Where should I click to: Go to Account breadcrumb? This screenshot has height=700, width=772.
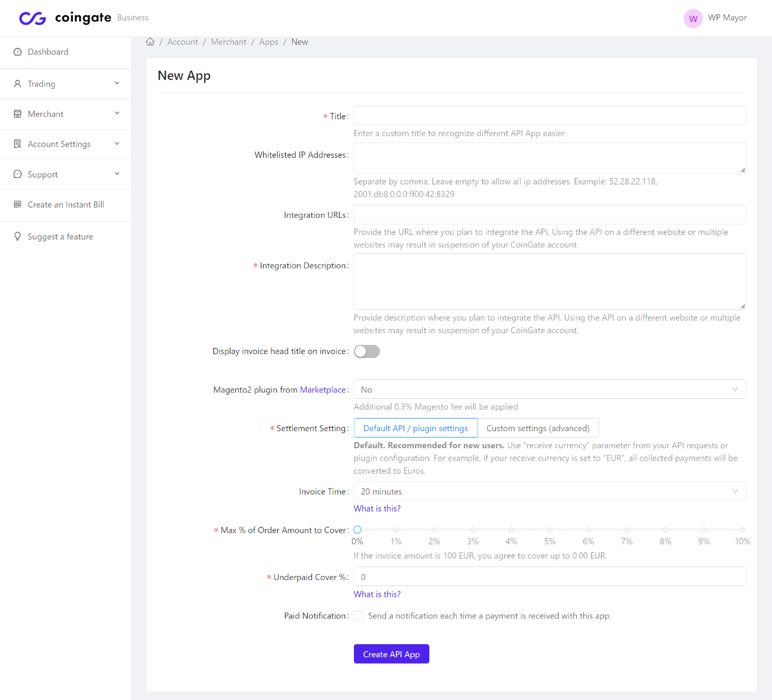(x=182, y=42)
